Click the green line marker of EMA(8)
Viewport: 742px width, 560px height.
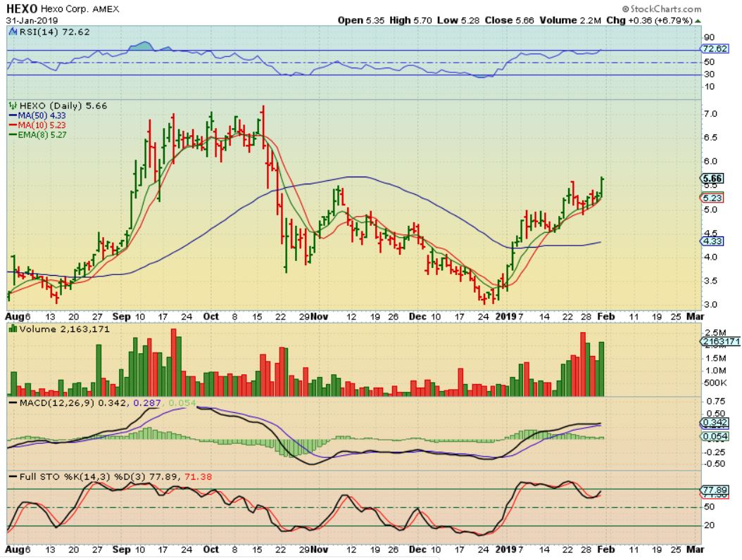click(13, 135)
